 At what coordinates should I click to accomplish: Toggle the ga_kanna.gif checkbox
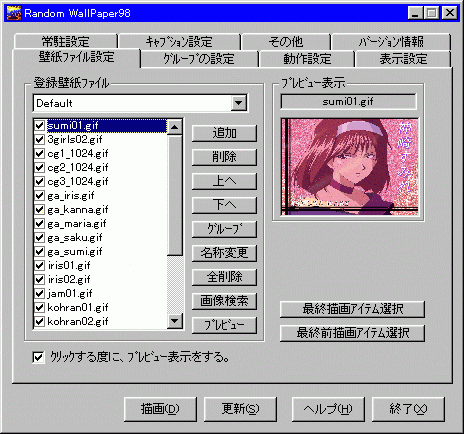[39, 209]
